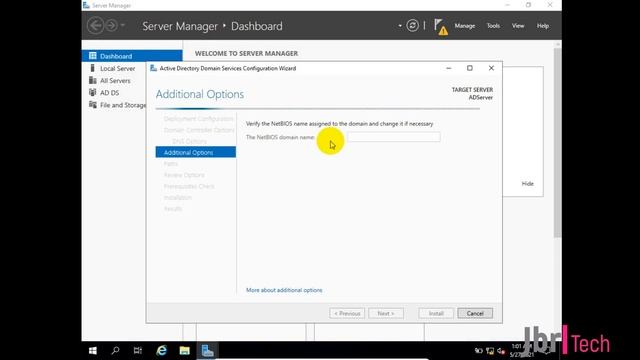
Task: Open File Explorer from taskbar
Action: [x=184, y=351]
